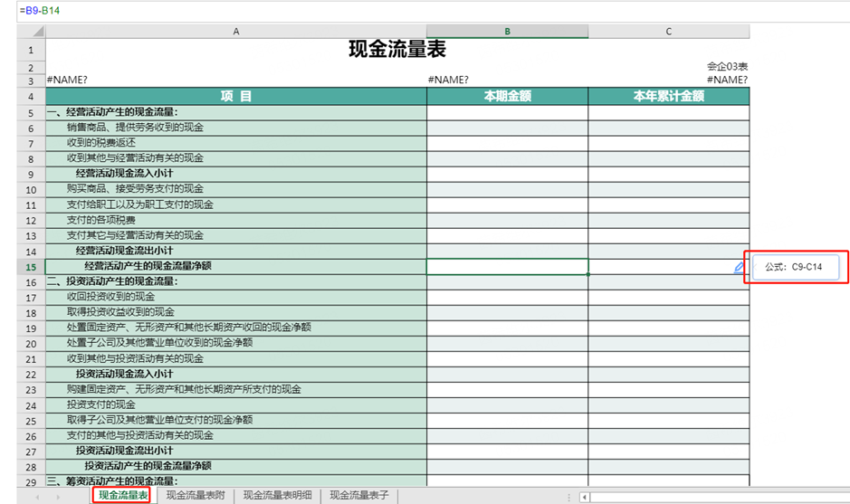
Task: Click cell 支付的各项税费
Action: point(236,220)
